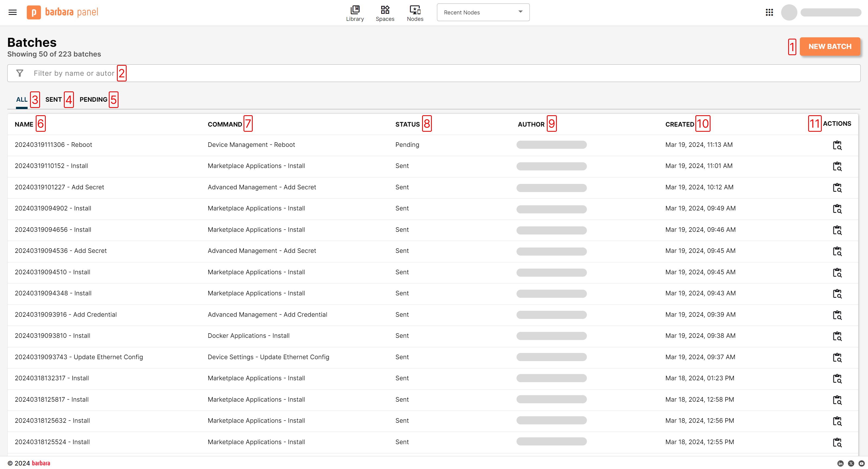Switch to the SENT tab
Image resolution: width=868 pixels, height=469 pixels.
click(x=54, y=99)
